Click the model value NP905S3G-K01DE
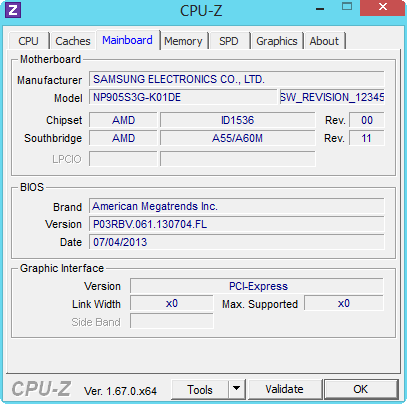The height and width of the screenshot is (404, 407). (183, 97)
